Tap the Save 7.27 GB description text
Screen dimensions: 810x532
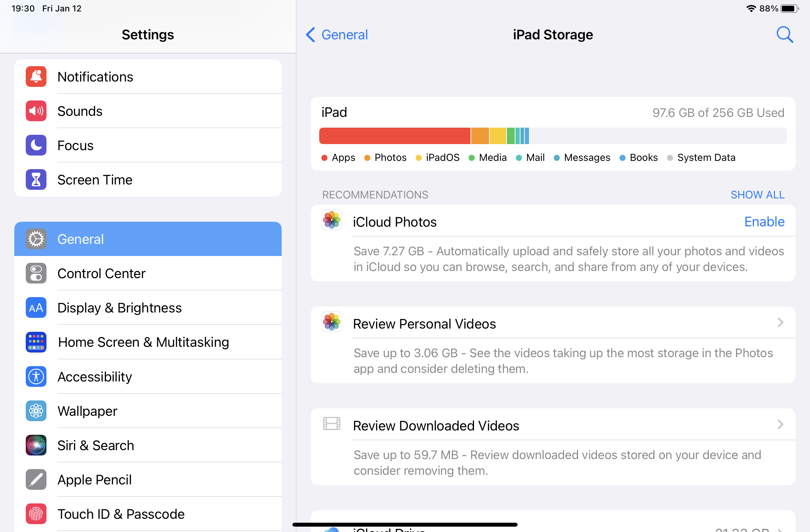pos(569,259)
